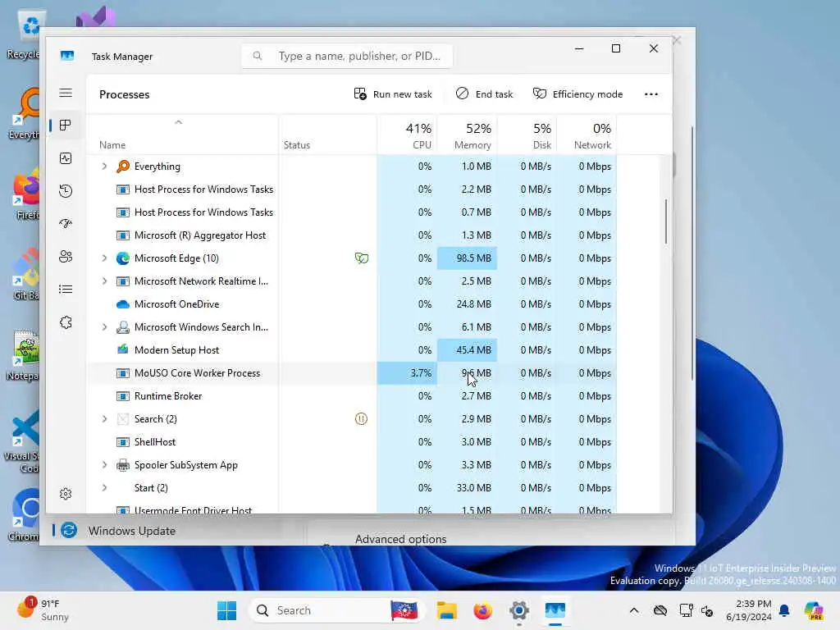Expand the Search (2) process group
Screen dimensions: 840x630
(104, 419)
